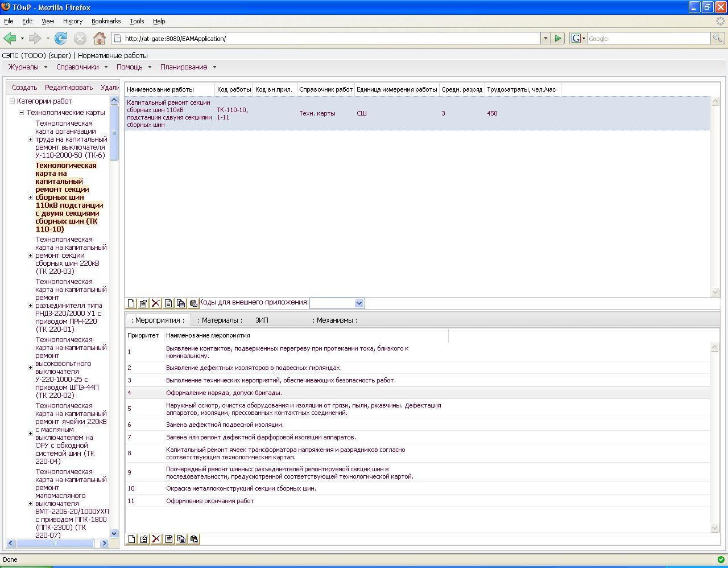Select activity row 'Оформление окончания работ'
The width and height of the screenshot is (728, 568).
[417, 501]
